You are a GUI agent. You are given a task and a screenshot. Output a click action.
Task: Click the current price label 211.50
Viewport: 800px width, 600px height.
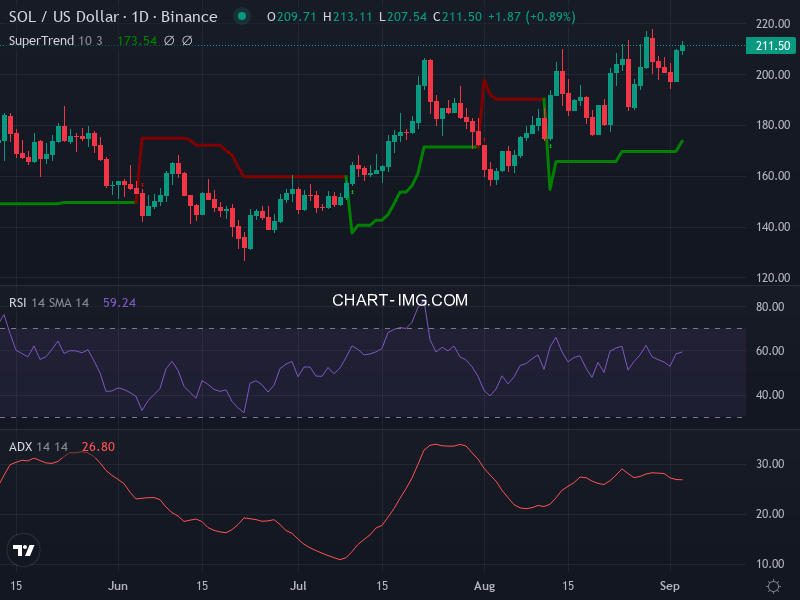pyautogui.click(x=770, y=45)
